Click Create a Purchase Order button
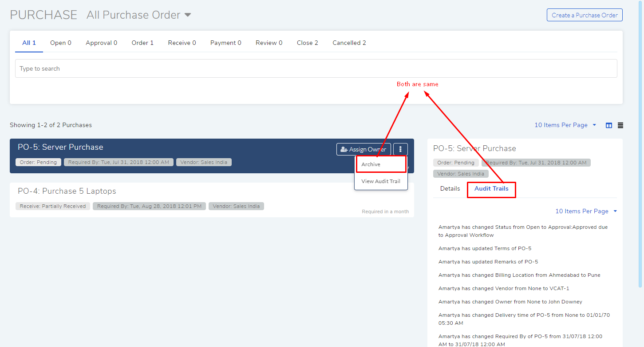Viewport: 644px width, 347px height. pos(585,15)
